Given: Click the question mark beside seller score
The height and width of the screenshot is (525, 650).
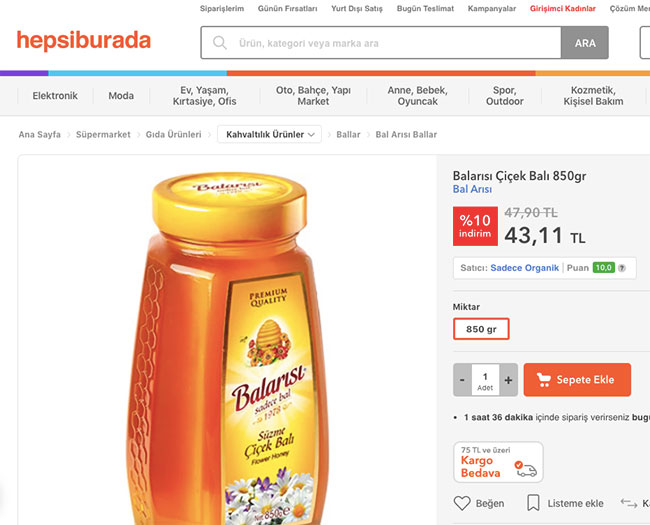Looking at the screenshot, I should click(x=622, y=268).
